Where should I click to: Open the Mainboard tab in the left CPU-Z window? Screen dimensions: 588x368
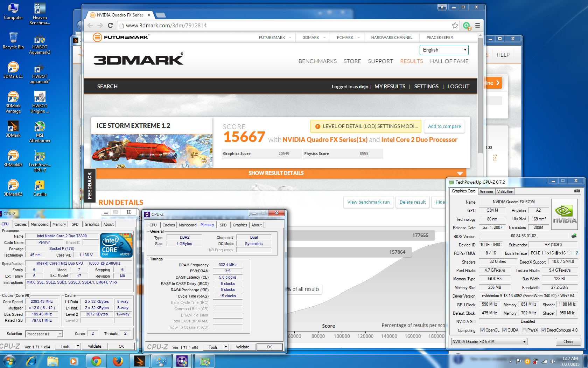pos(40,224)
